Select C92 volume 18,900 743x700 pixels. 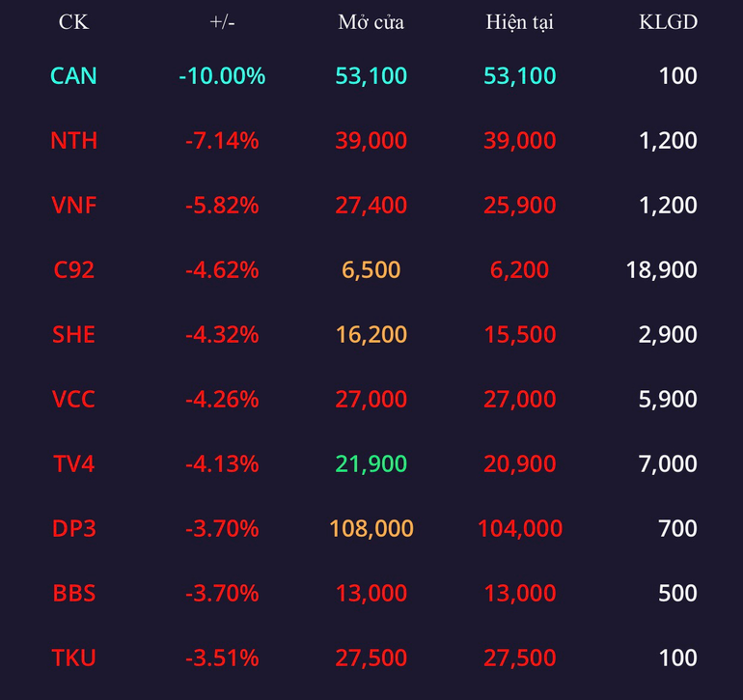tap(662, 269)
